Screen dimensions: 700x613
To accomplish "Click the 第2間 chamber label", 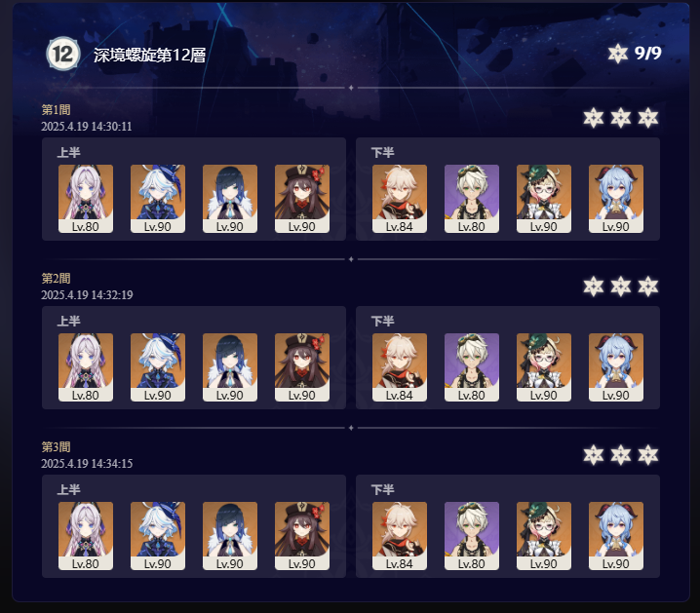I will (56, 279).
